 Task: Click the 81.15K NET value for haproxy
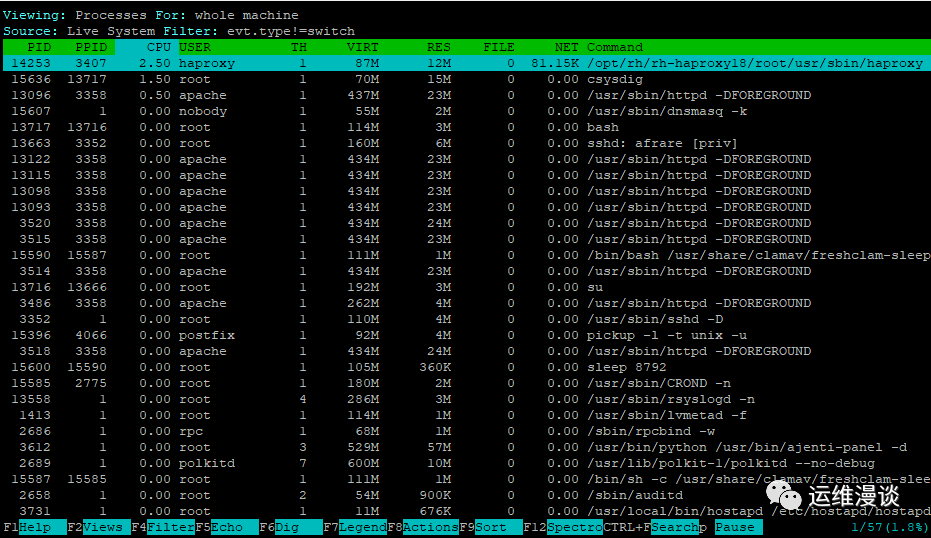click(x=555, y=63)
